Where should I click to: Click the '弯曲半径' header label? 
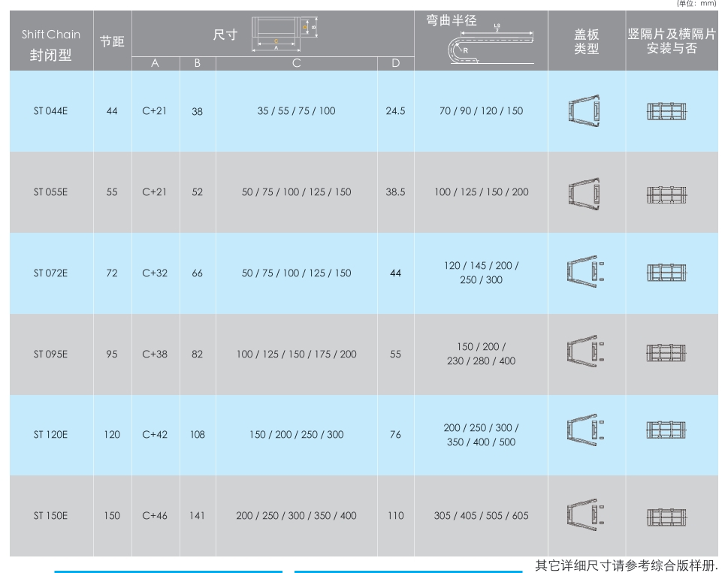point(452,20)
